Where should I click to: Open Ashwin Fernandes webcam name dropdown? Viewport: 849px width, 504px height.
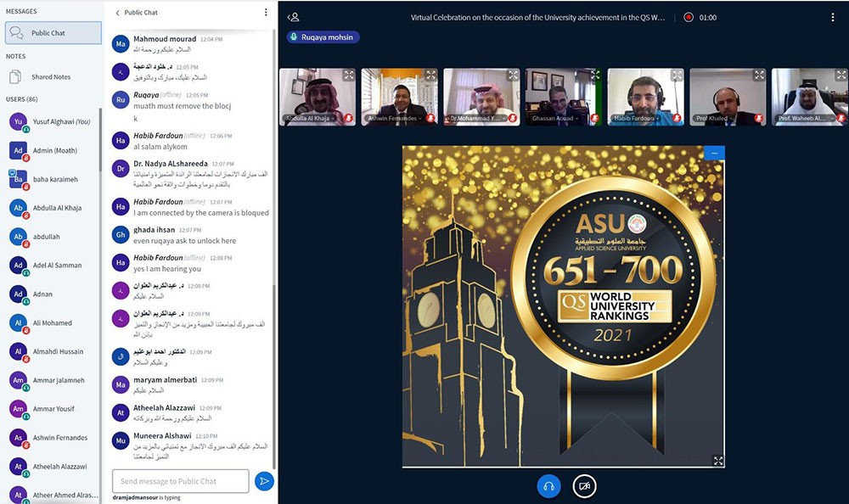point(395,118)
